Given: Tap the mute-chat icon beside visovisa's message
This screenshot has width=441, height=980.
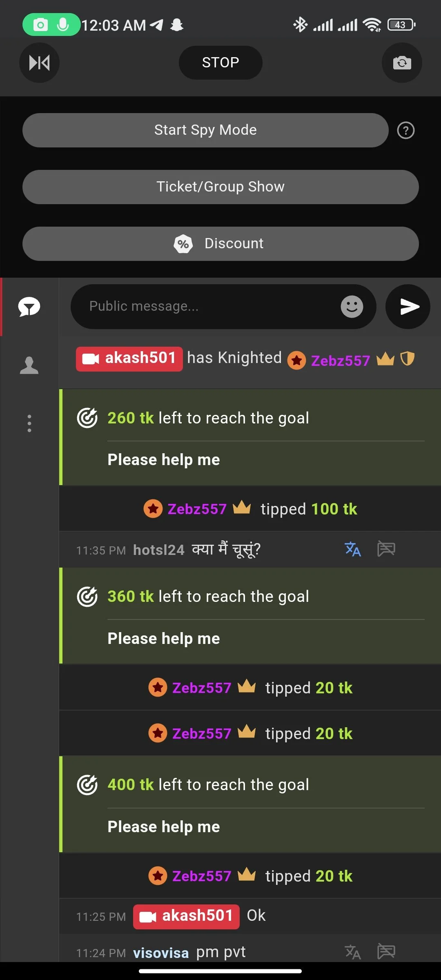Looking at the screenshot, I should tap(386, 951).
